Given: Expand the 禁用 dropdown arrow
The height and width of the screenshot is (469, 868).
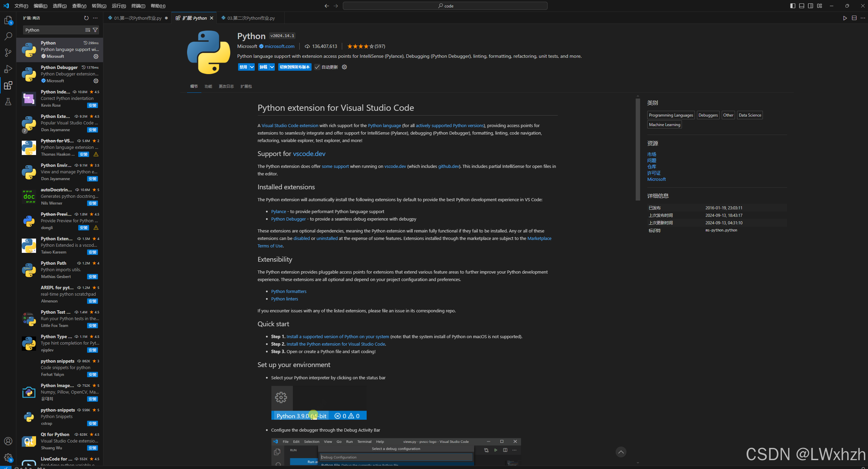Looking at the screenshot, I should coord(252,67).
